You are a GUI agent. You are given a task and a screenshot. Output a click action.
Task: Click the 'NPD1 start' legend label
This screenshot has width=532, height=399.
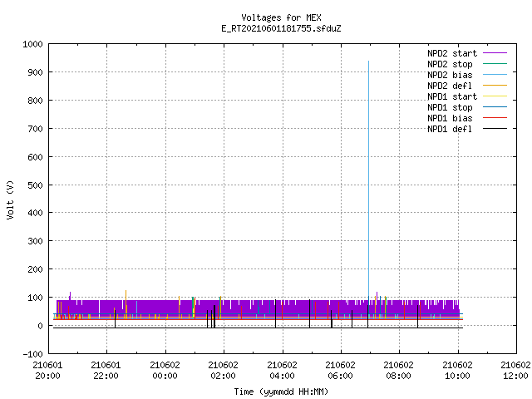452,96
